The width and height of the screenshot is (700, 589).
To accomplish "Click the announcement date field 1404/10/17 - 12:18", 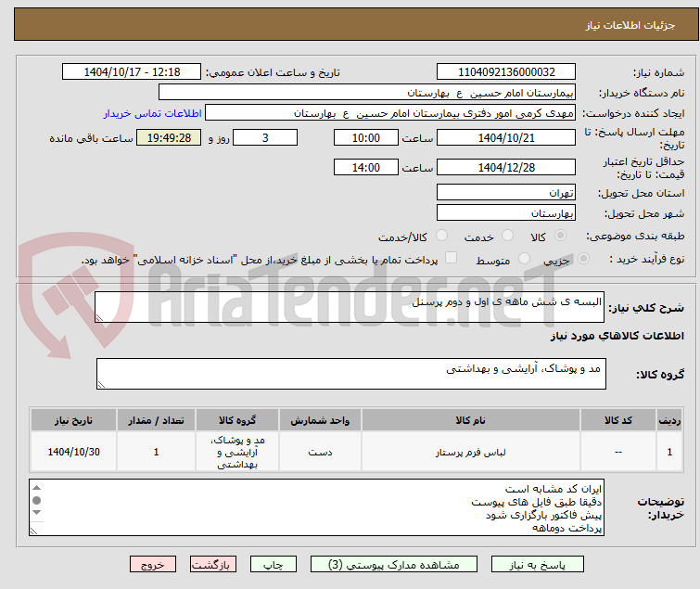I will tap(132, 72).
